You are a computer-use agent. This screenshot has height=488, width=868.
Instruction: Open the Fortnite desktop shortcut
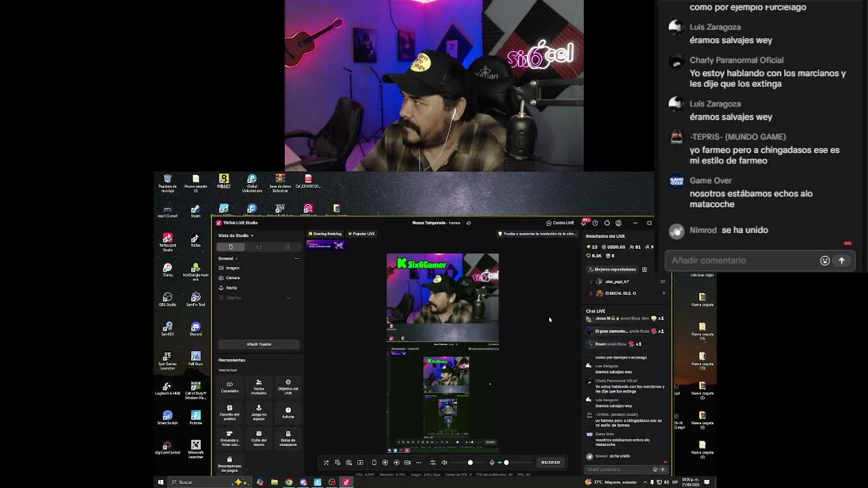pyautogui.click(x=196, y=418)
